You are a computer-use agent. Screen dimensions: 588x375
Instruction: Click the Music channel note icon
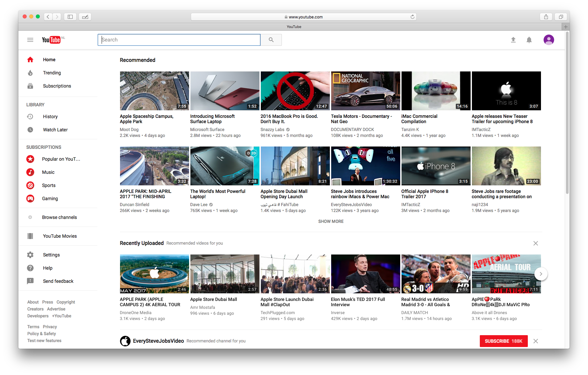[x=30, y=172]
